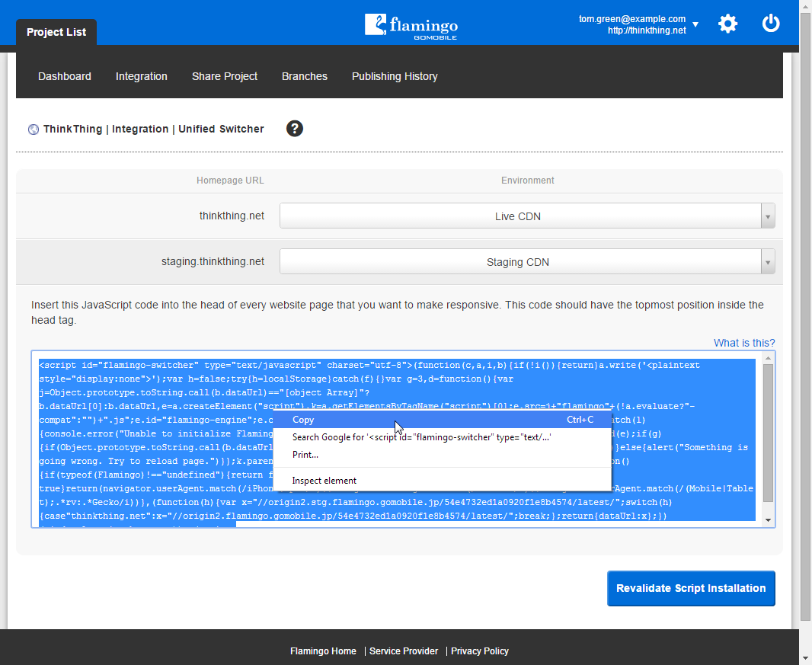Open the Staging CDN environment dropdown

tap(527, 261)
